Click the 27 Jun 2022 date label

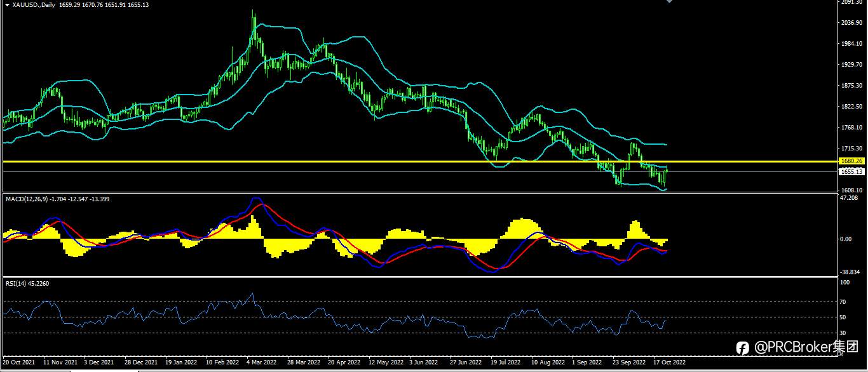466,362
